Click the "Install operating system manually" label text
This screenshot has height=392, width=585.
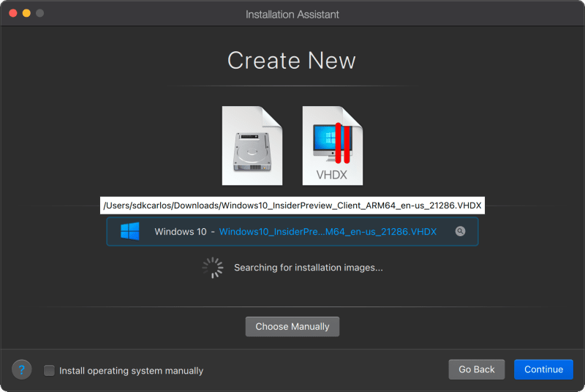tap(131, 371)
